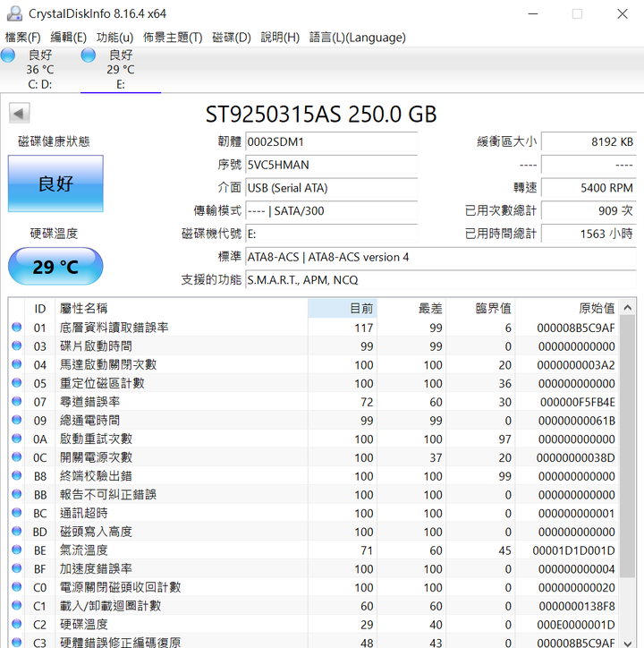Click status dot for attribute BC row
This screenshot has width=644, height=648.
click(16, 513)
